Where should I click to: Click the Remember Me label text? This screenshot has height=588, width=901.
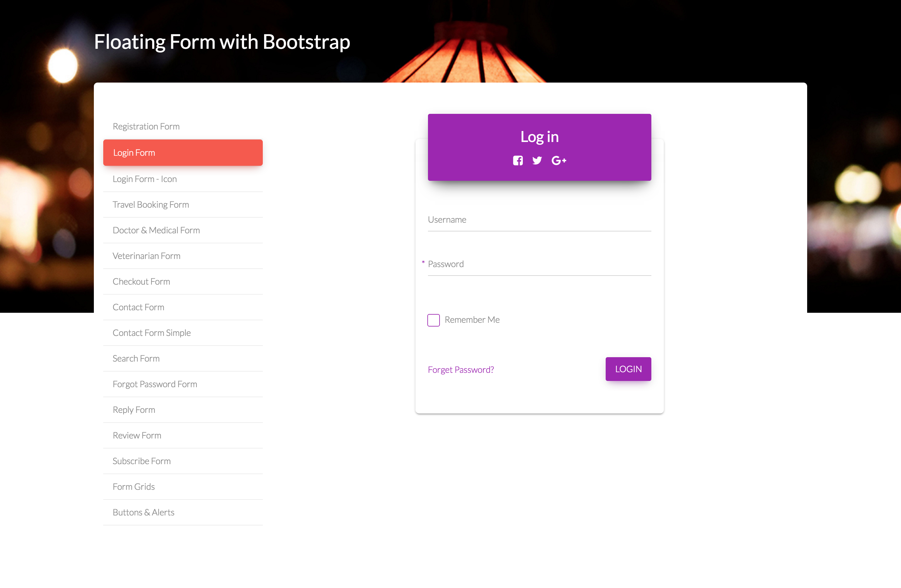[472, 320]
